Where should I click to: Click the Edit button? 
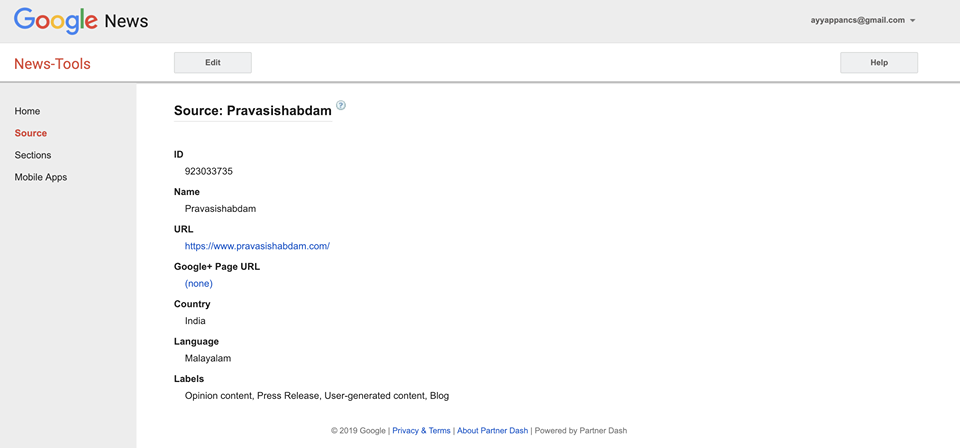click(x=212, y=62)
